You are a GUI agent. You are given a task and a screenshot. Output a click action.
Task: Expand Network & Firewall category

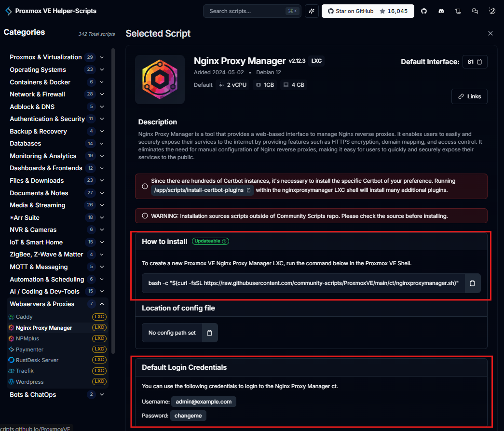(x=57, y=94)
